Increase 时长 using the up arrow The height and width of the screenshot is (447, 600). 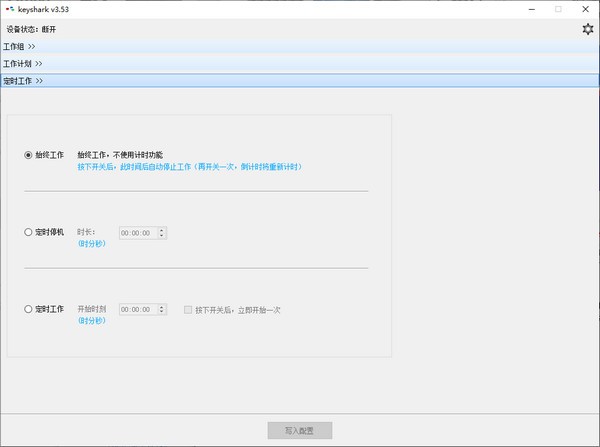pyautogui.click(x=162, y=229)
